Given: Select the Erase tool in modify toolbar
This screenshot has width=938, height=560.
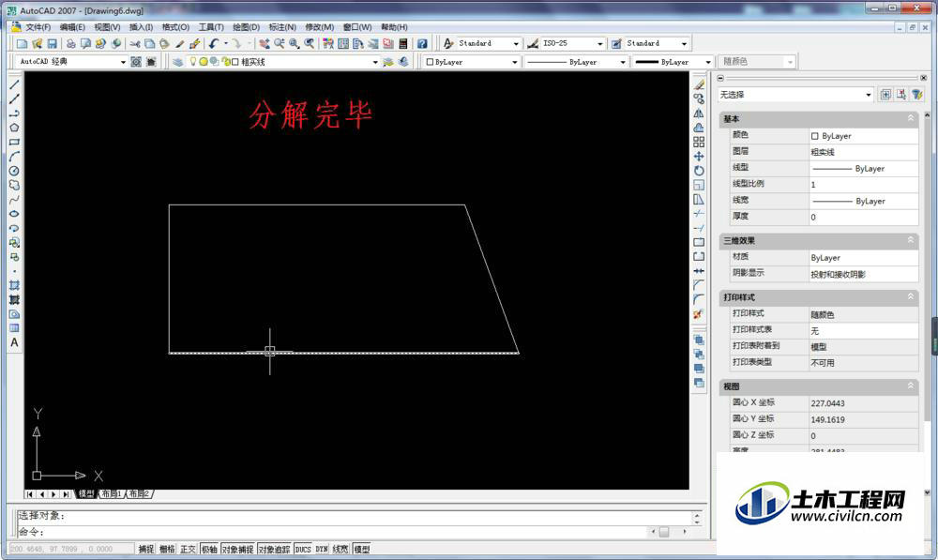Looking at the screenshot, I should [699, 85].
